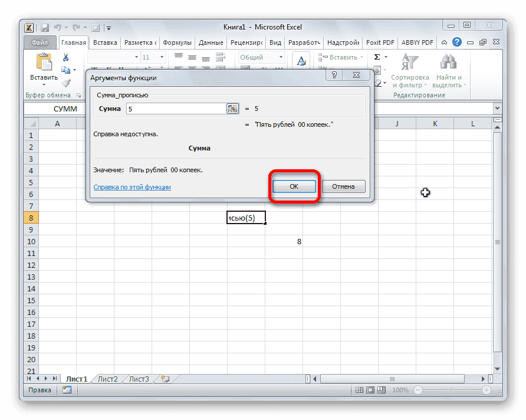526x420 pixels.
Task: Switch to Page Layout view in status bar
Action: (371, 390)
